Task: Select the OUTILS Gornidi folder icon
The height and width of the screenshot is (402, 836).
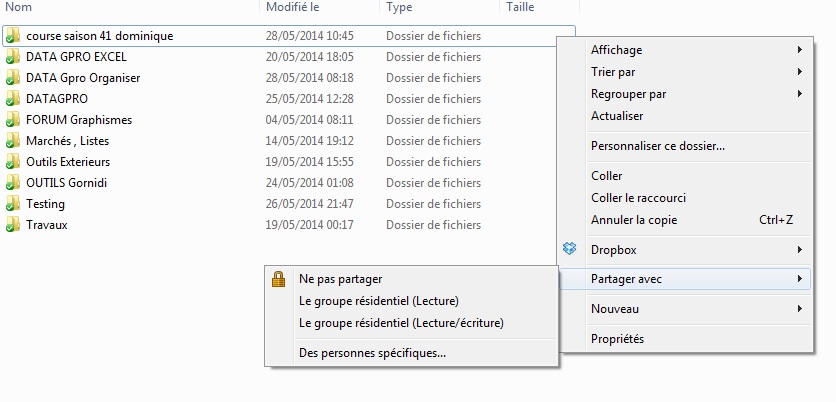Action: [12, 183]
